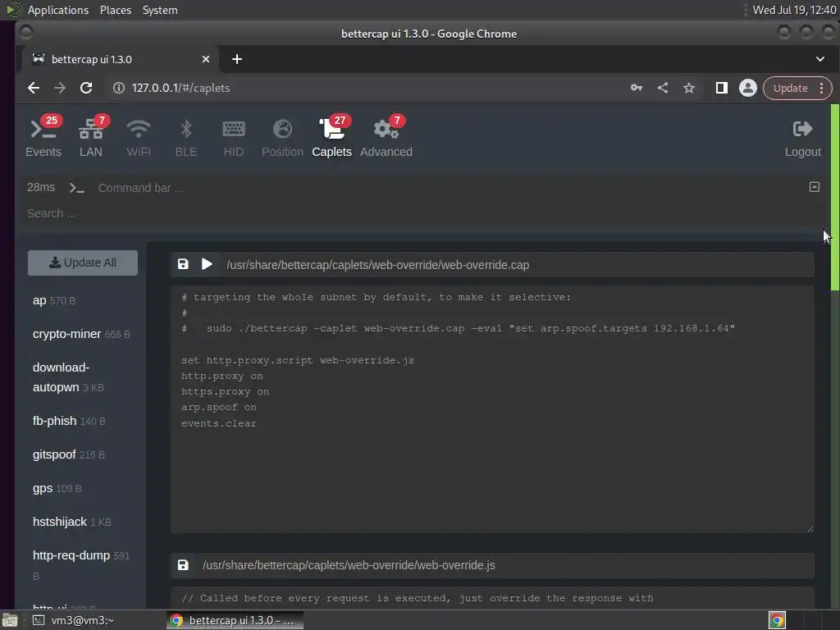Click the terminal prompt icon by Command bar
840x630 pixels.
point(76,188)
